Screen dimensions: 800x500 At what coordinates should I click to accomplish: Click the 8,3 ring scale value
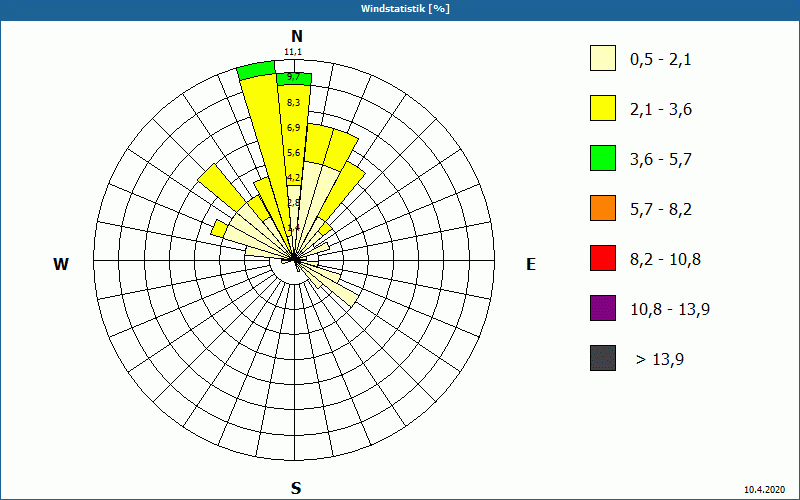coord(293,103)
